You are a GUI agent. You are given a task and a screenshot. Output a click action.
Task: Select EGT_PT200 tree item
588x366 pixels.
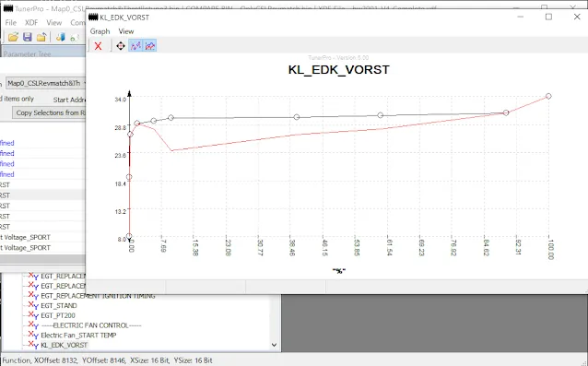pyautogui.click(x=58, y=315)
